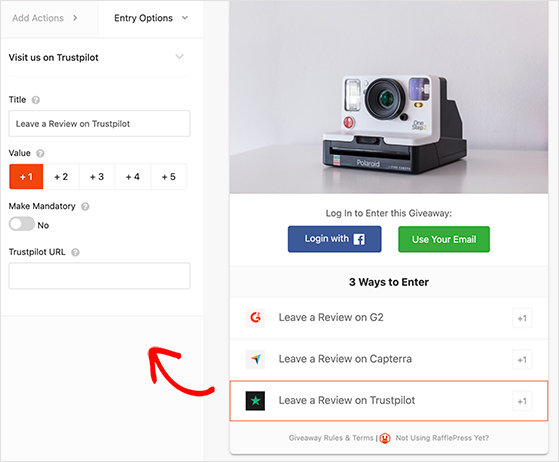Click the No label beside the mandatory switch
Image resolution: width=559 pixels, height=462 pixels.
43,225
